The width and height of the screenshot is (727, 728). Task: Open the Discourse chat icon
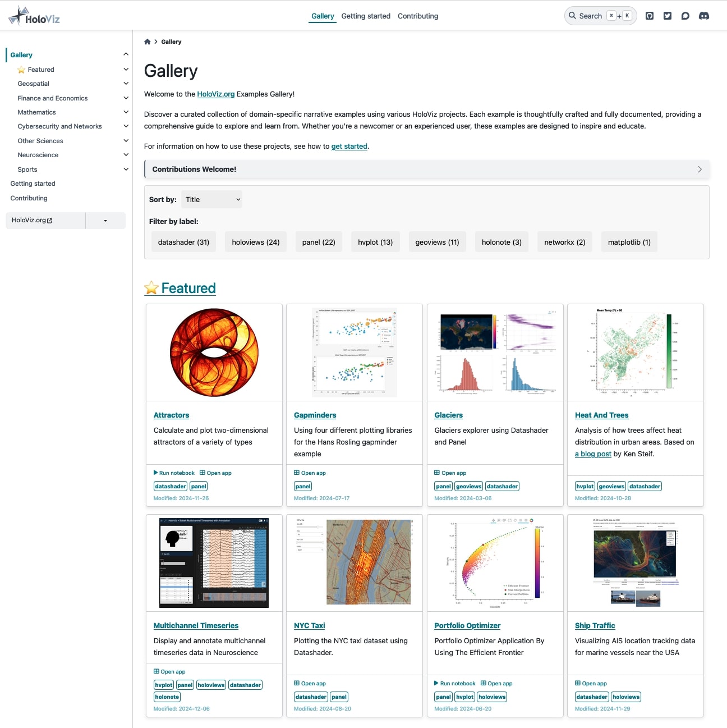[x=685, y=16]
